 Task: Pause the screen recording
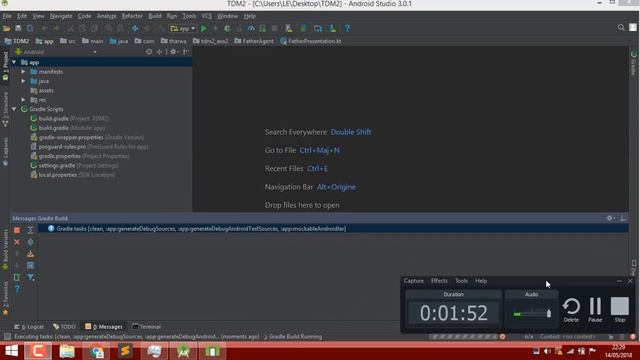[595, 309]
